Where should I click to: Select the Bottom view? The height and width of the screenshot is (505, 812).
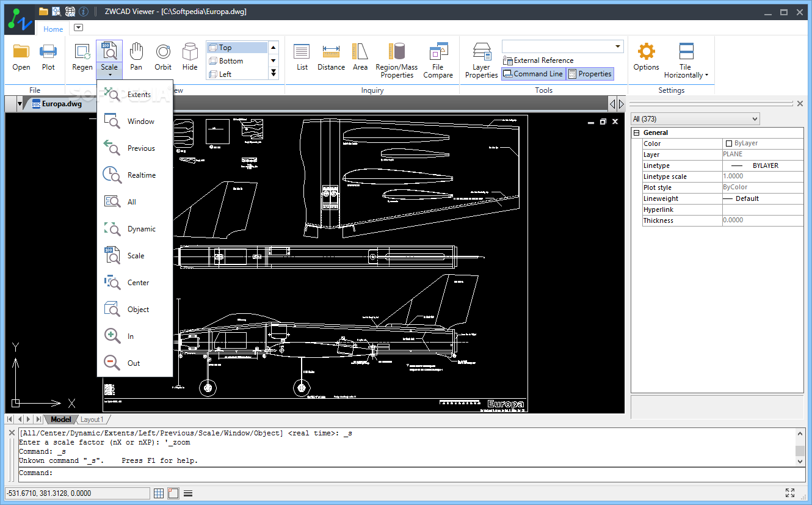(x=237, y=61)
